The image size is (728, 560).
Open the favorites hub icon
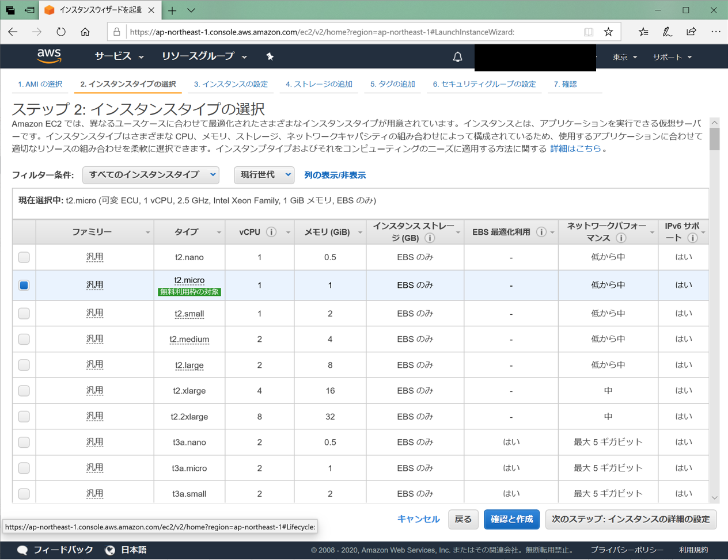coord(643,32)
